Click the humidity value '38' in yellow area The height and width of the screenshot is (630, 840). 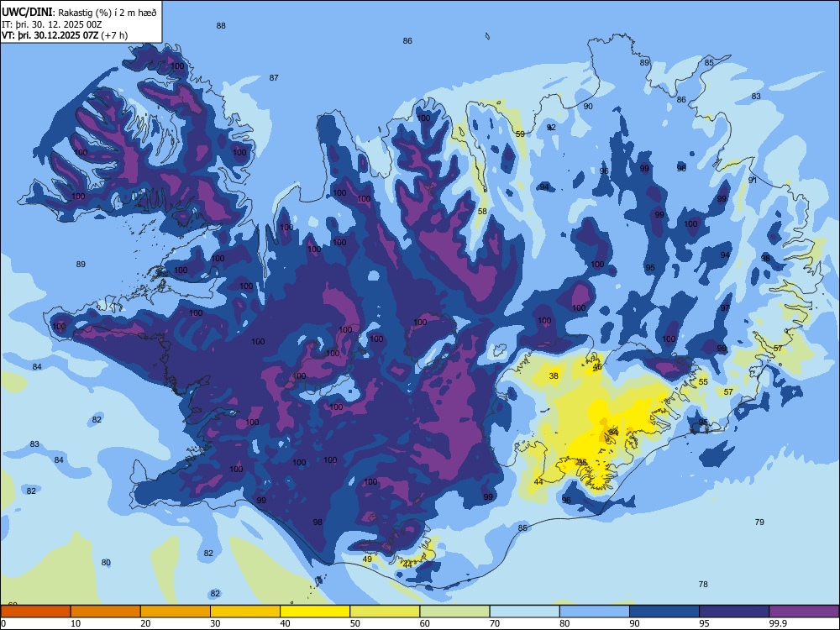coord(554,375)
